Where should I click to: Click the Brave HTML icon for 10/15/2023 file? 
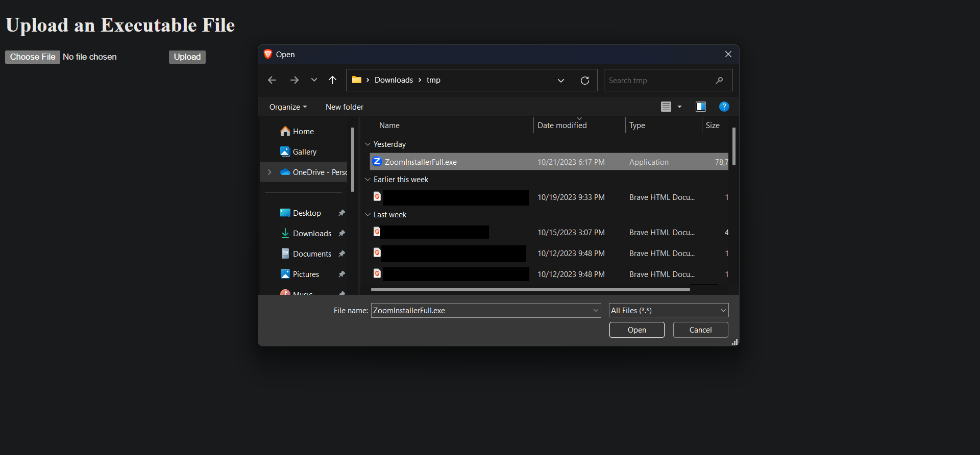point(377,232)
